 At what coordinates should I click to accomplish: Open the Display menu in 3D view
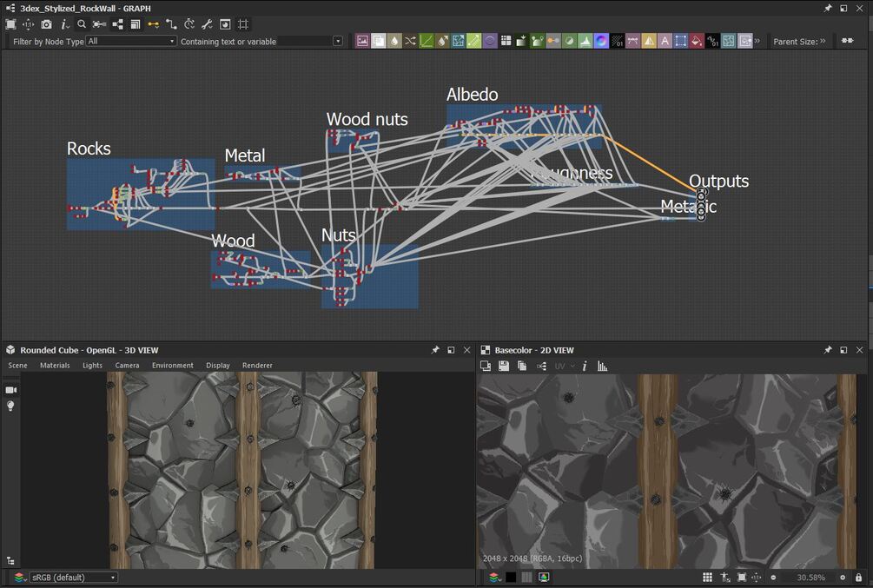point(218,366)
